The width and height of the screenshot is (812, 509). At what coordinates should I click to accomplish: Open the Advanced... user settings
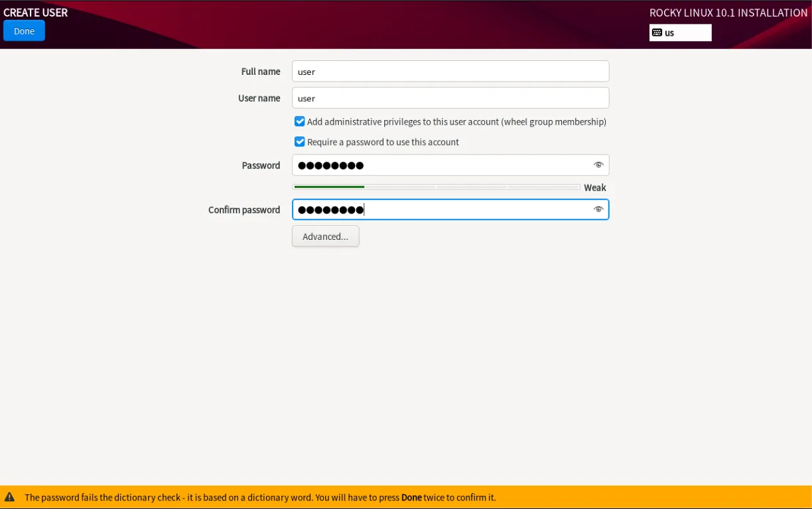coord(325,237)
